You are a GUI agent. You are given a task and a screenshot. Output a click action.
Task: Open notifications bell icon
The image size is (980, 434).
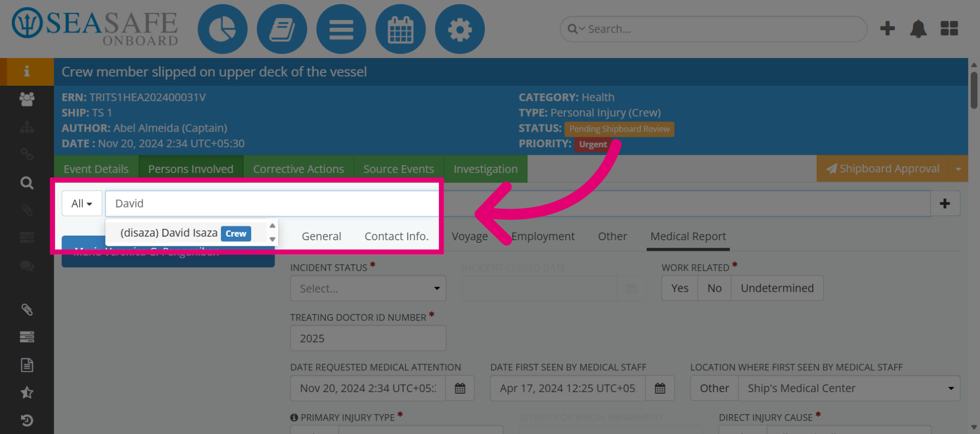[918, 29]
